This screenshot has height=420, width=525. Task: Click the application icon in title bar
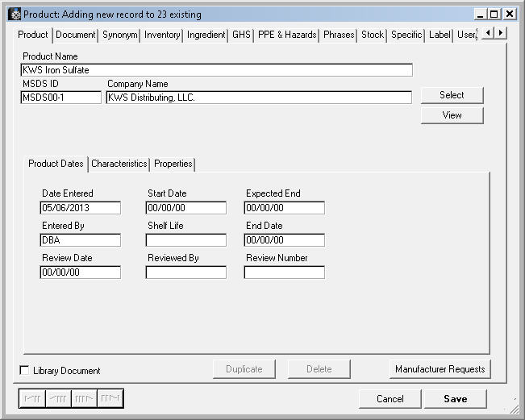point(15,15)
